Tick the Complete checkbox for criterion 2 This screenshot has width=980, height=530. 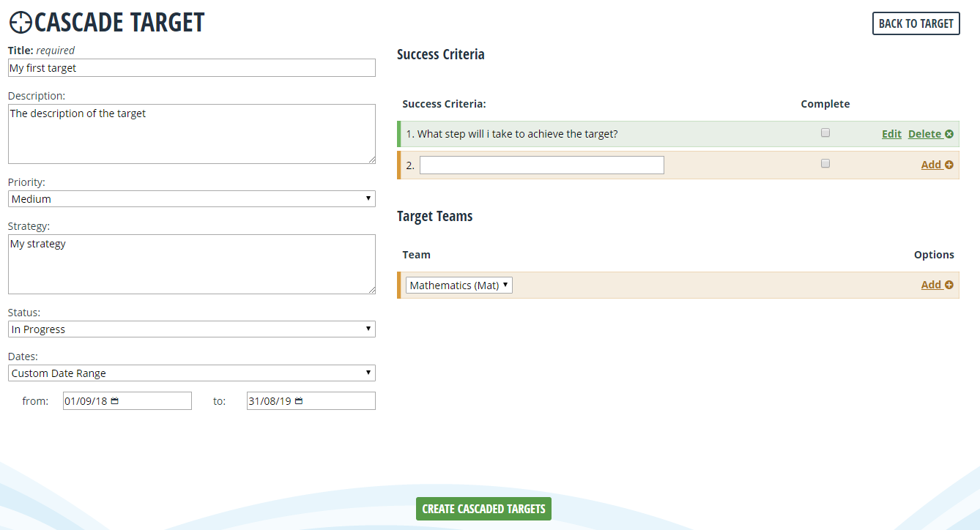[825, 164]
